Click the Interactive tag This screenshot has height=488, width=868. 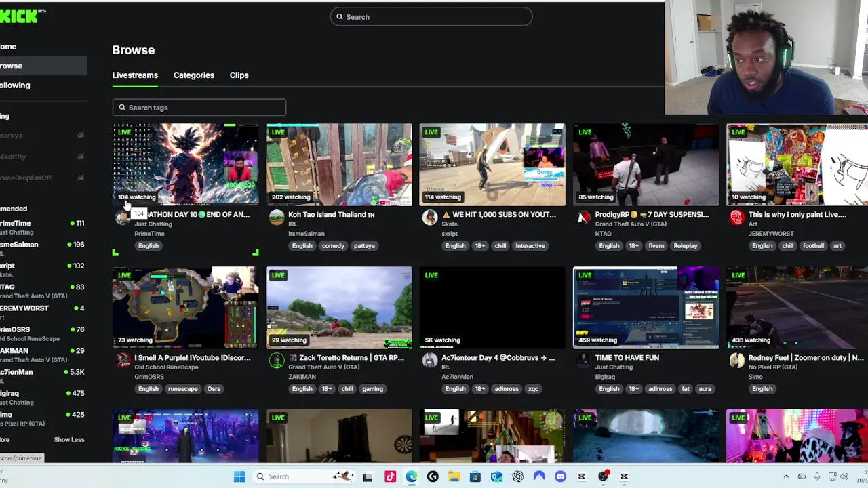click(x=530, y=246)
